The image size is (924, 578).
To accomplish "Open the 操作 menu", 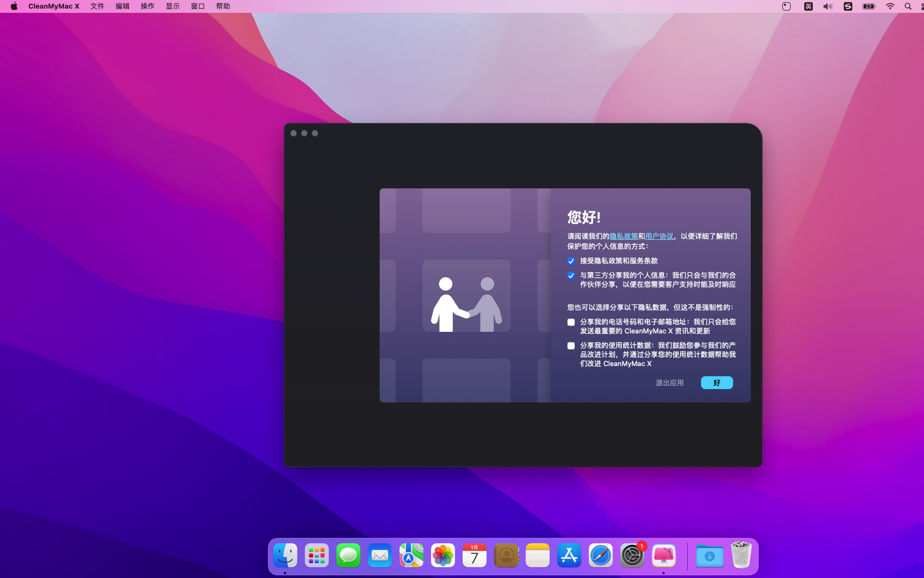I will (x=148, y=6).
